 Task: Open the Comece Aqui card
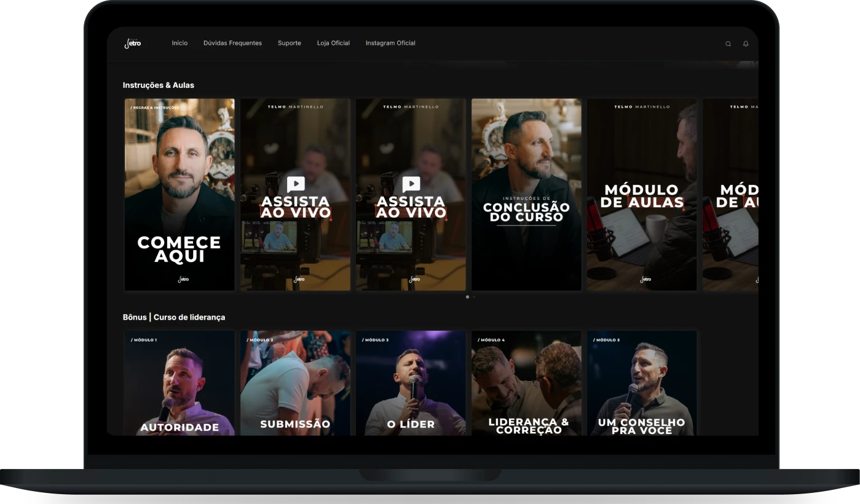(x=179, y=194)
